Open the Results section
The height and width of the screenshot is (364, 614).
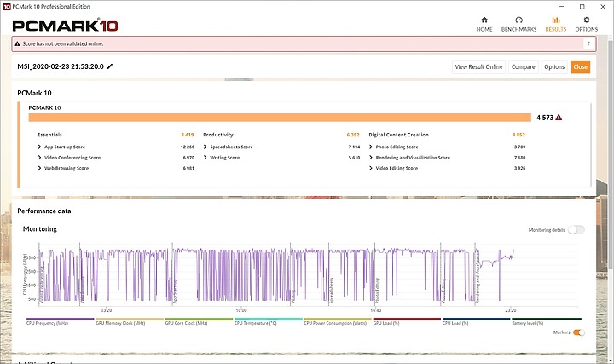click(x=556, y=24)
